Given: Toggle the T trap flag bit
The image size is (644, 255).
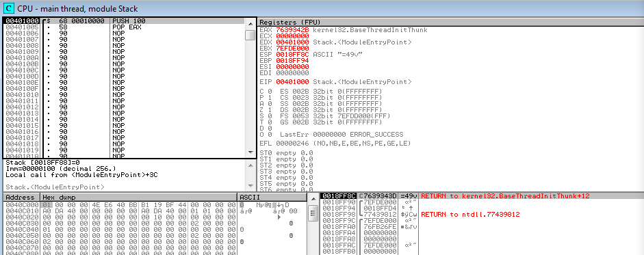Looking at the screenshot, I should 270,122.
